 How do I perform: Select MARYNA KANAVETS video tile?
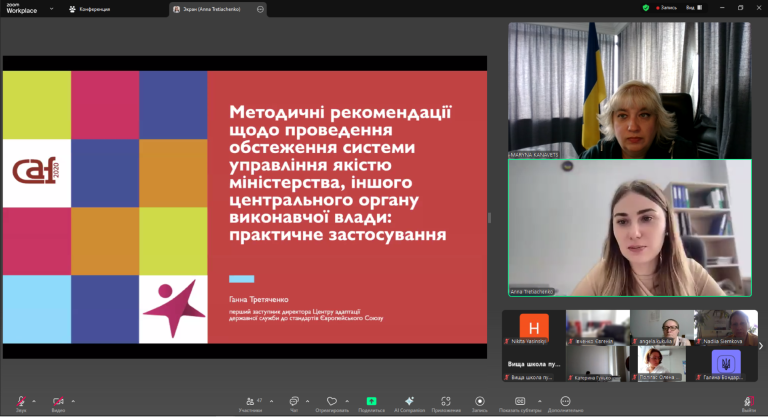[x=629, y=90]
